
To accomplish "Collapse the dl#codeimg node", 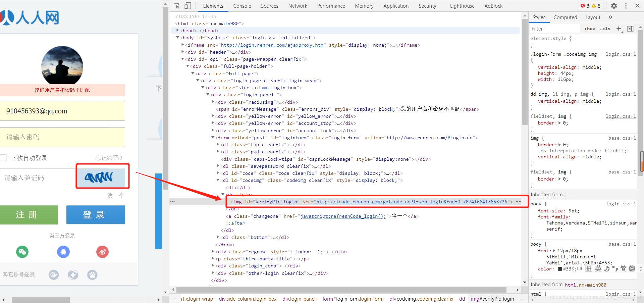I will coord(218,180).
